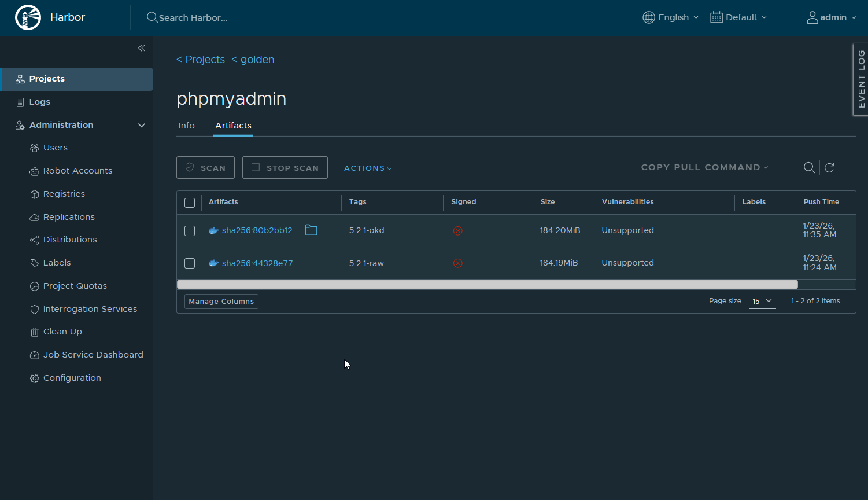Click the search magnifier icon above the table
868x500 pixels.
point(809,168)
